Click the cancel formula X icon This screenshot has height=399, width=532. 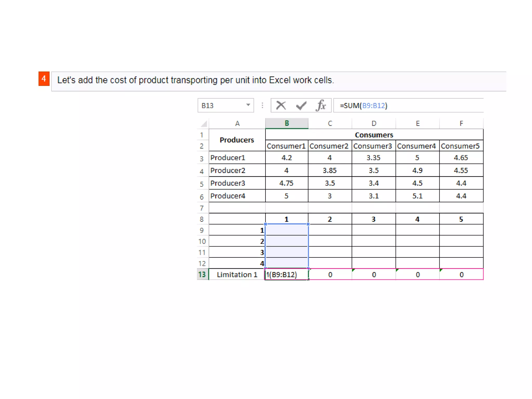pyautogui.click(x=281, y=105)
